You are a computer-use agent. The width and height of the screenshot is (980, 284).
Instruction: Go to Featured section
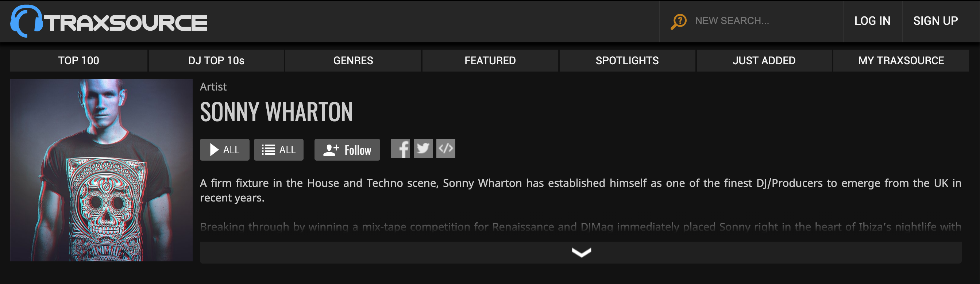click(490, 61)
